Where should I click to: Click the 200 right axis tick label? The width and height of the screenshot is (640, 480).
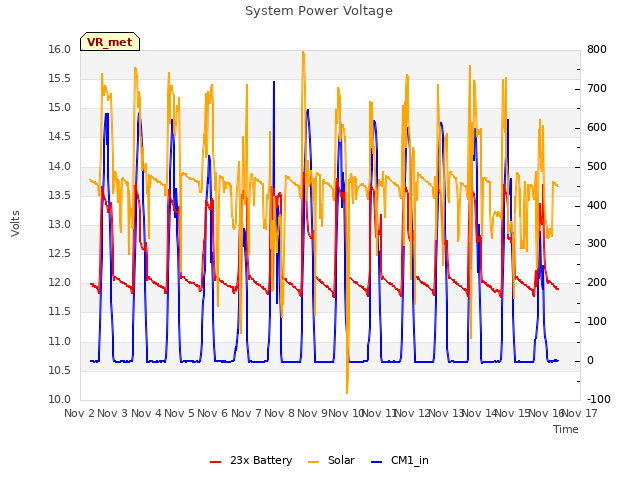pos(597,282)
